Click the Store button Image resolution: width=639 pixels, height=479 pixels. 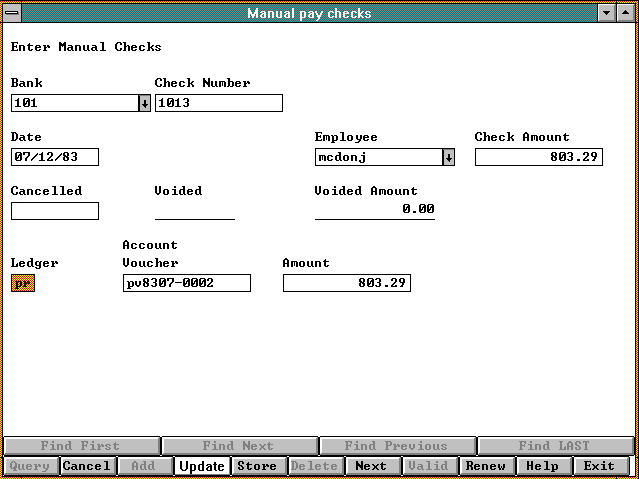(x=257, y=466)
